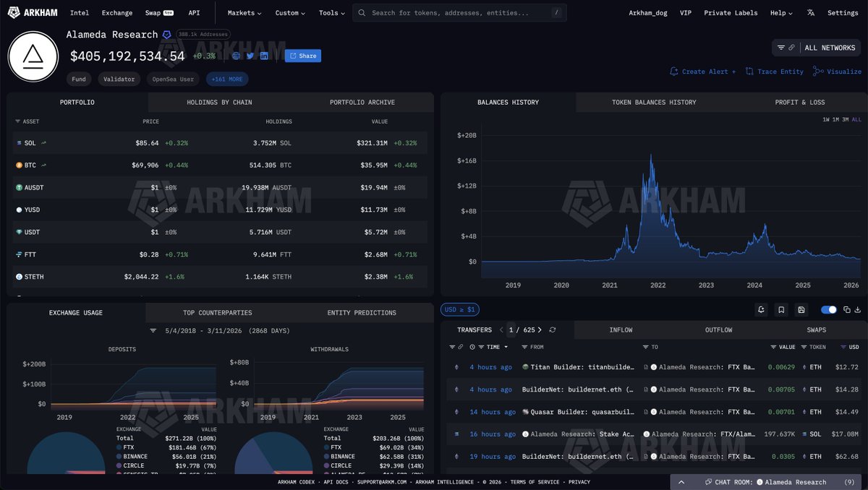Open the Arkham logo home link
The image size is (868, 490).
coord(32,13)
